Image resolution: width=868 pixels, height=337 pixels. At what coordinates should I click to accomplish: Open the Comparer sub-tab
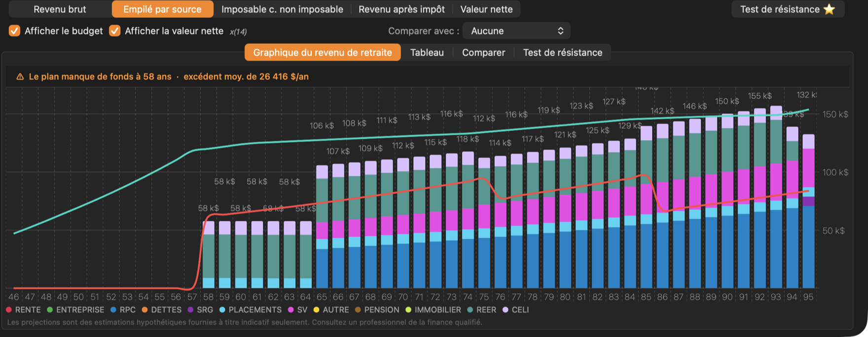pos(483,53)
